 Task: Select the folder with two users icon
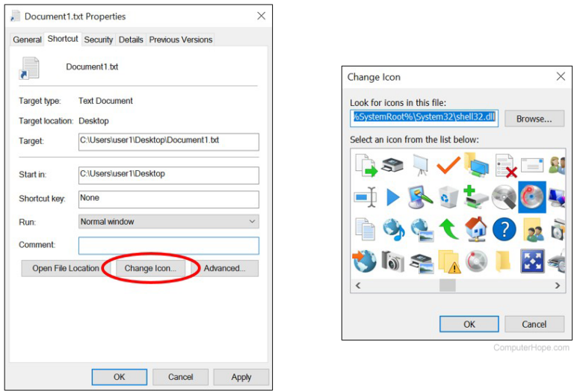coord(533,230)
